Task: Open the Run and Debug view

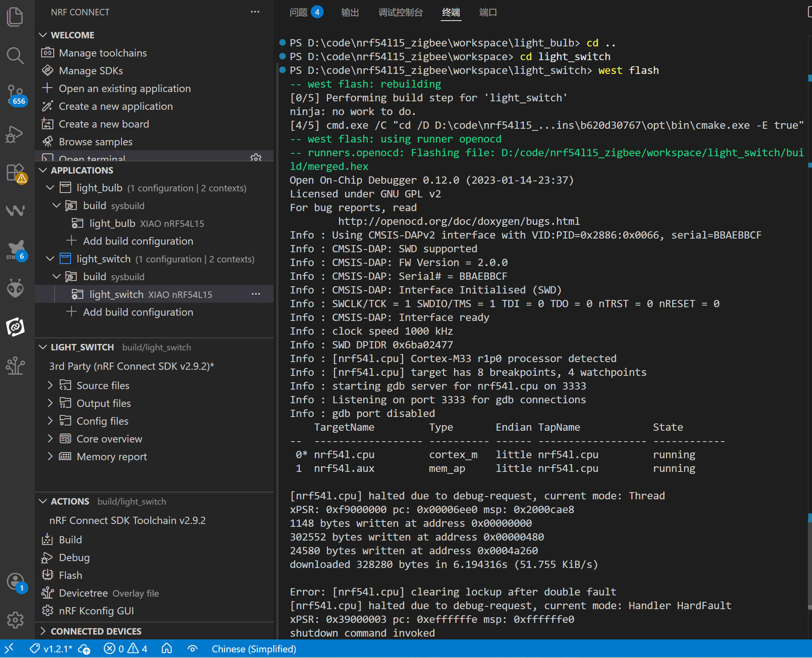Action: click(x=15, y=134)
